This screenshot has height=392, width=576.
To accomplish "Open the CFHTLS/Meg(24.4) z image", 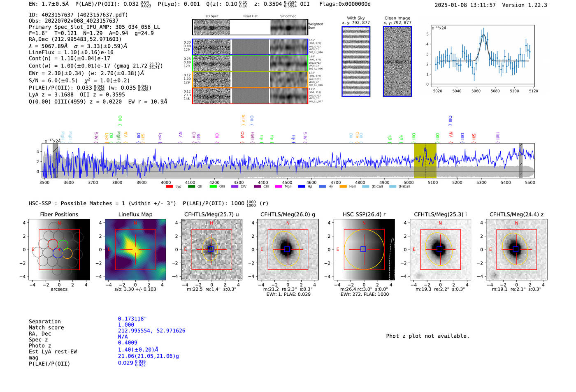I will click(516, 250).
